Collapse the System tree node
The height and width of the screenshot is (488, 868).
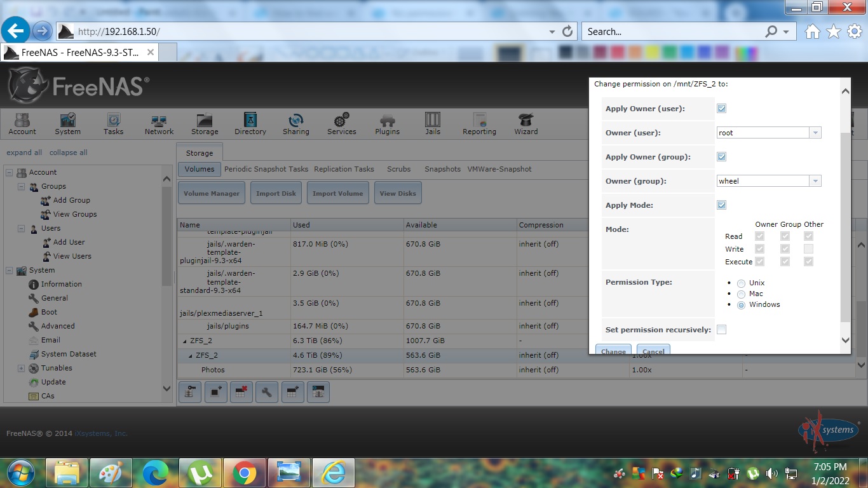(x=9, y=270)
